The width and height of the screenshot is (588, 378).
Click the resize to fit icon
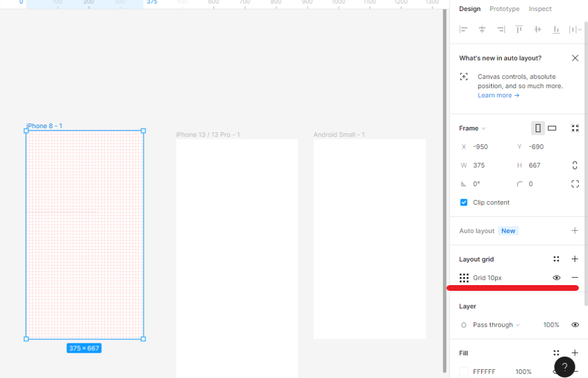point(575,128)
